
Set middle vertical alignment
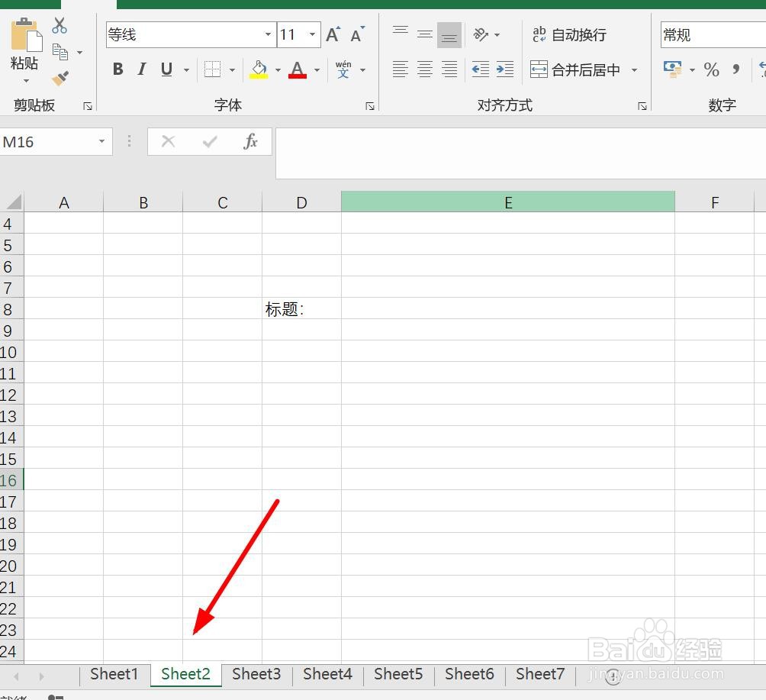coord(425,34)
